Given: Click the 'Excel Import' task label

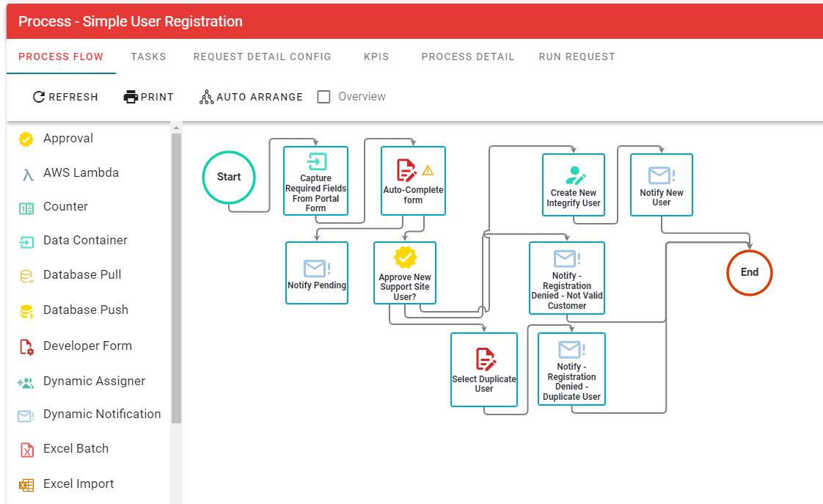Looking at the screenshot, I should [x=78, y=484].
